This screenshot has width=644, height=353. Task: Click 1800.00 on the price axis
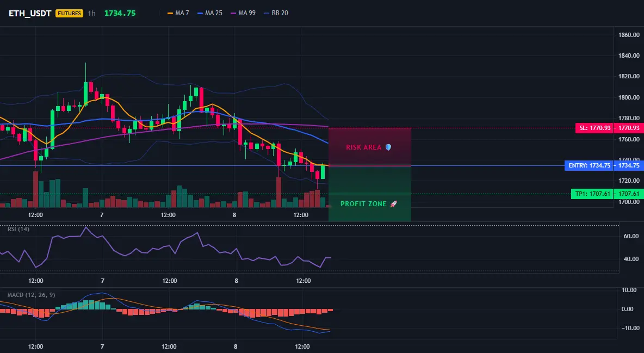[x=629, y=97]
